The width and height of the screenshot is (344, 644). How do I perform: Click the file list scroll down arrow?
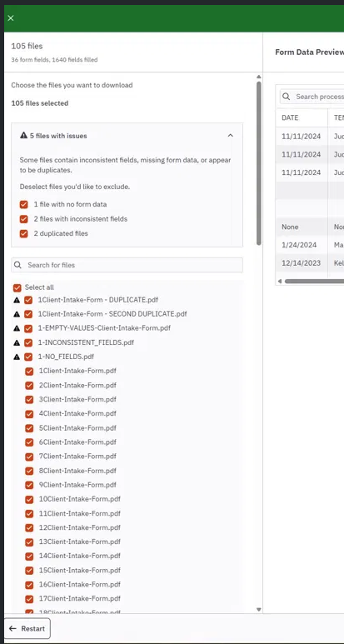[x=258, y=610]
